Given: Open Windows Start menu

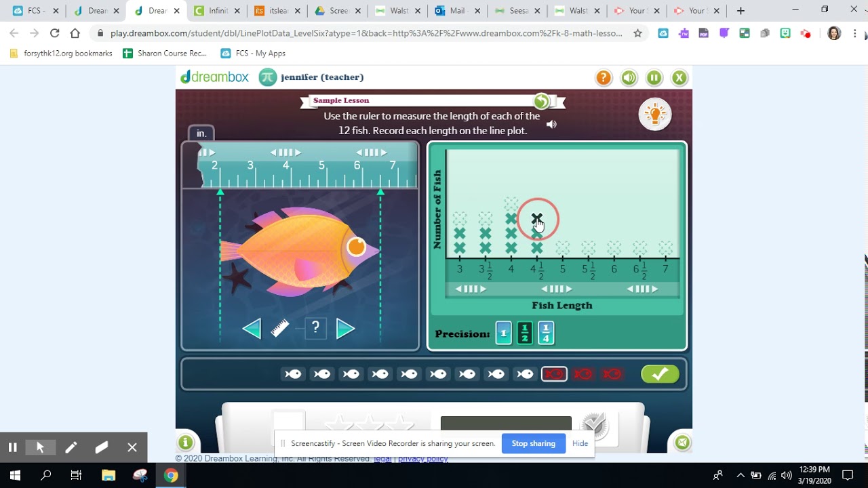Looking at the screenshot, I should (15, 476).
